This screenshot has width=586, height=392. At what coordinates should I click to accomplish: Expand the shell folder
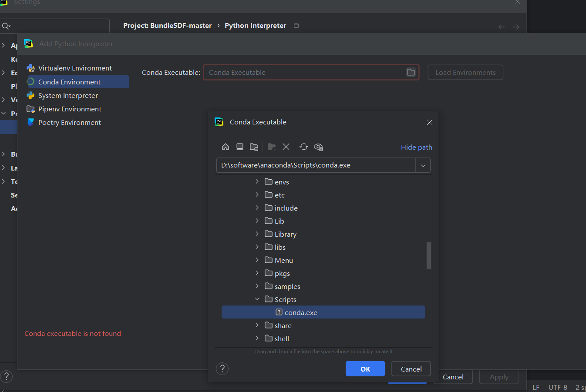click(257, 338)
